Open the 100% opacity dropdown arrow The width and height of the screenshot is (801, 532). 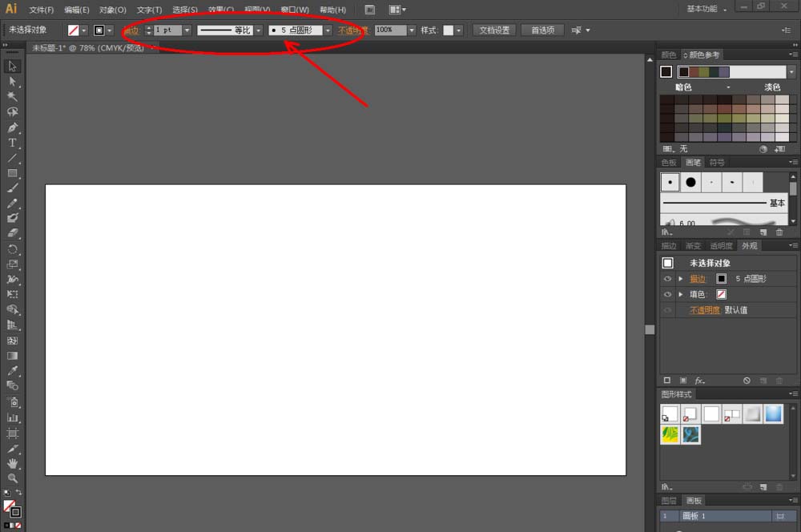point(412,30)
